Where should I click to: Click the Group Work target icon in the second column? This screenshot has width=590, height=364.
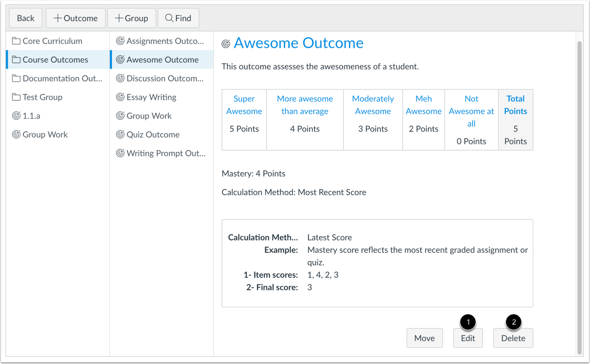120,116
